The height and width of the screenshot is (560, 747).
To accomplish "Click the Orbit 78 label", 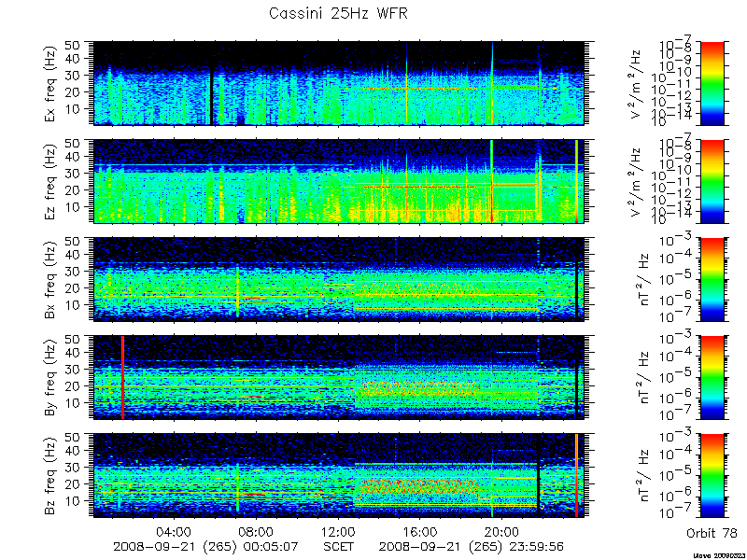I will (x=712, y=533).
